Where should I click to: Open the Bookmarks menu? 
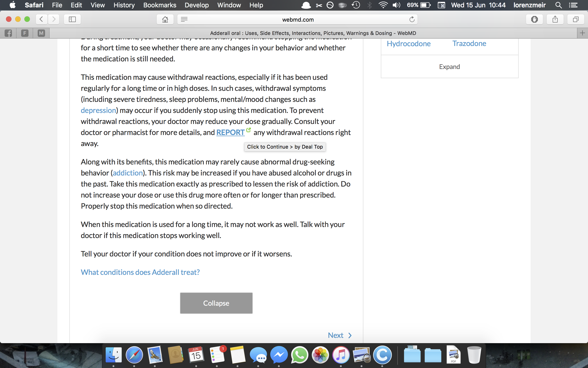[160, 5]
